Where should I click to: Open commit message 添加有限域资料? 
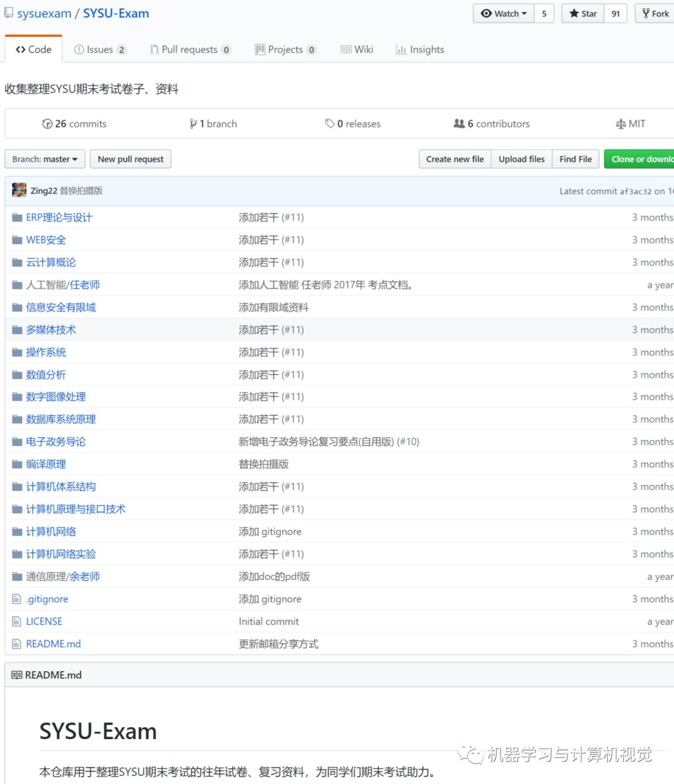coord(273,307)
